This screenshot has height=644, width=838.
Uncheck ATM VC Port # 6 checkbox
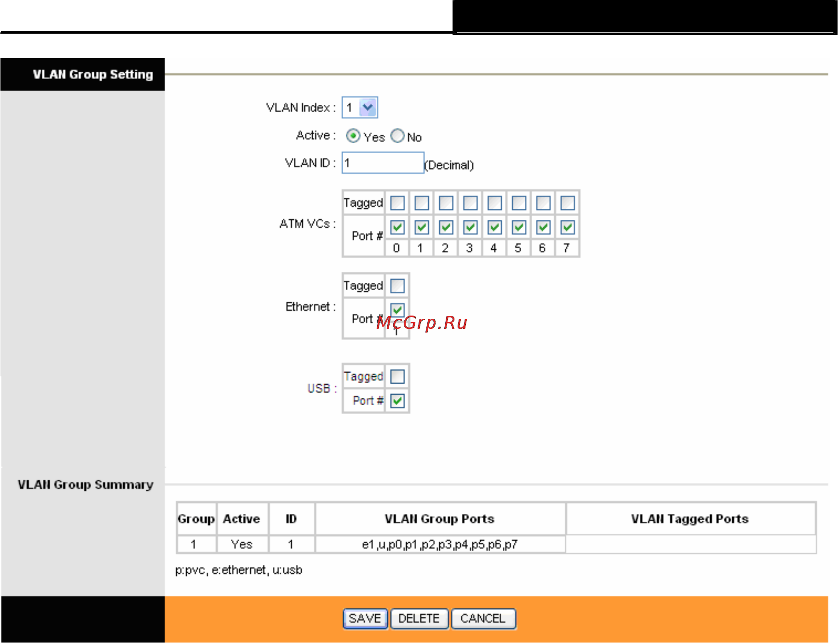[x=543, y=227]
